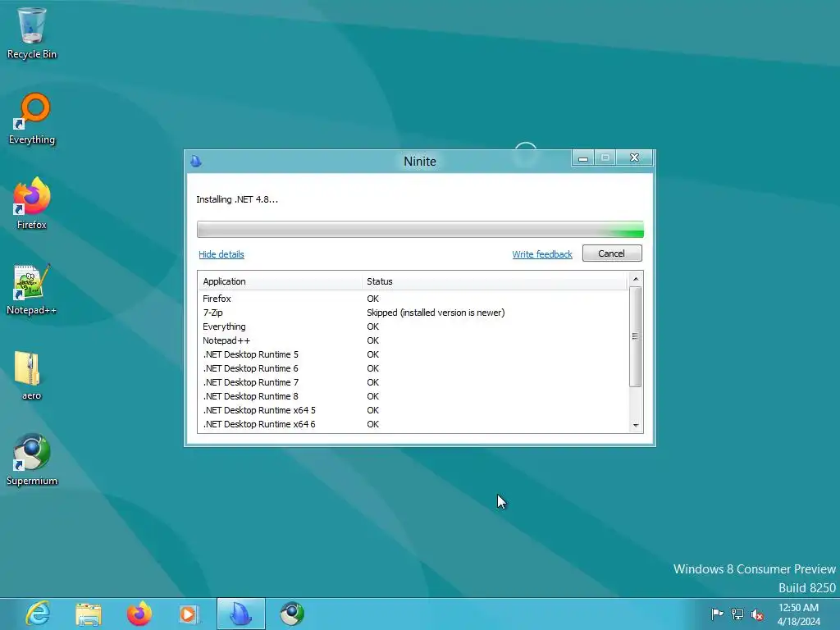Close the Ninite window
Screen dimensions: 840x630
634,158
